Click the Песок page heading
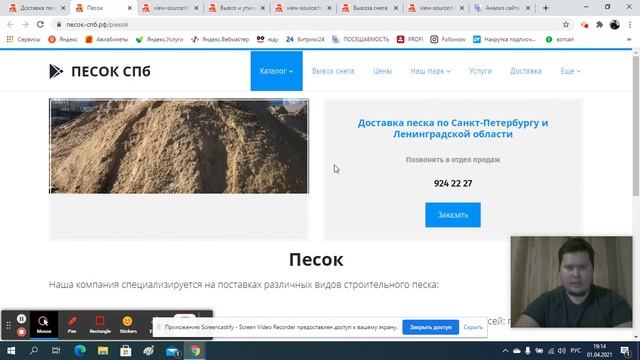The image size is (640, 360). [316, 260]
